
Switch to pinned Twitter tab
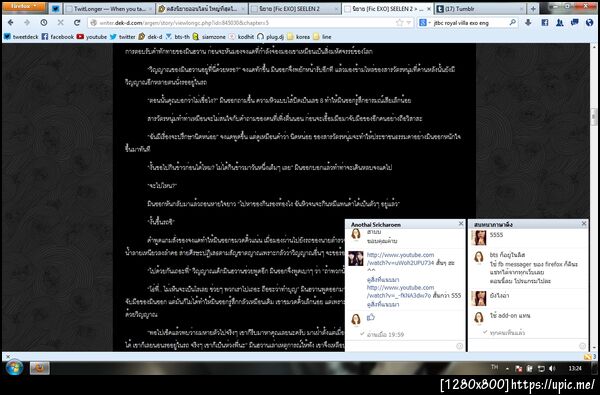coord(55,9)
